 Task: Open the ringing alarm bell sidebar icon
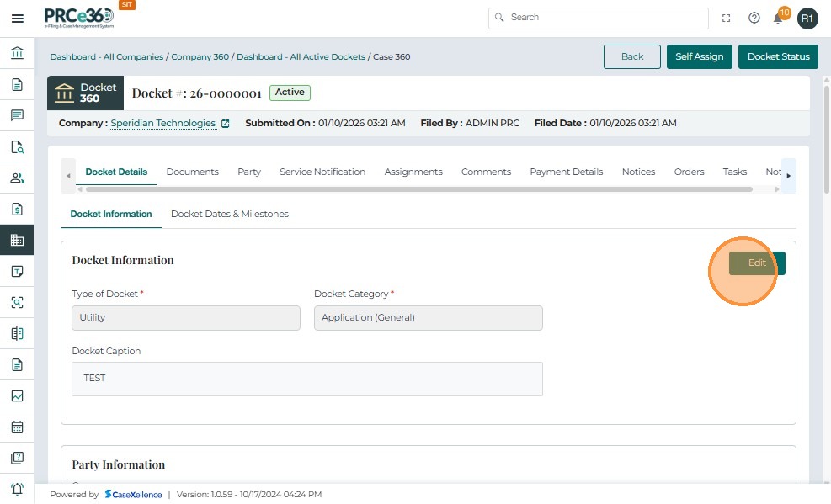click(17, 489)
